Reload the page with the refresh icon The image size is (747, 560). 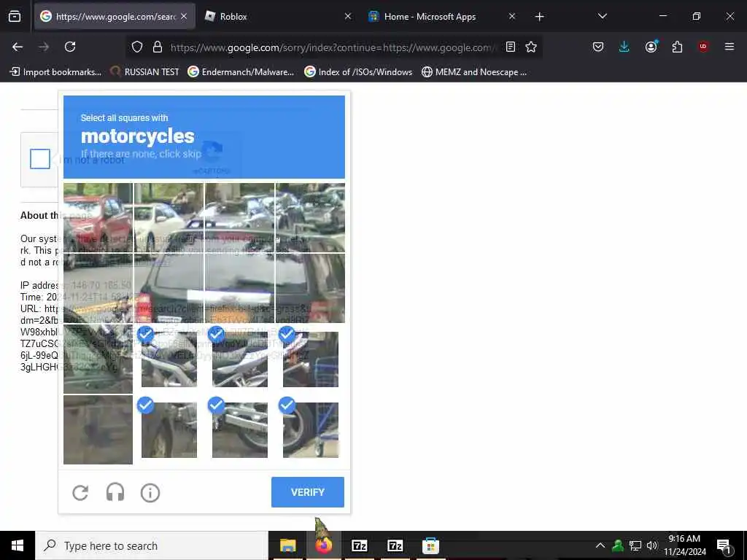click(x=70, y=47)
